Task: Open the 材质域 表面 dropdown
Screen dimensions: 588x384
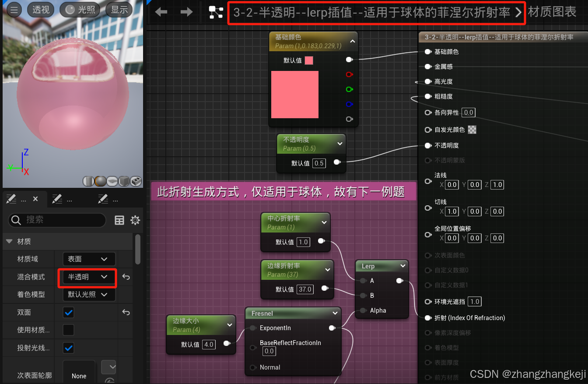Action: (89, 259)
